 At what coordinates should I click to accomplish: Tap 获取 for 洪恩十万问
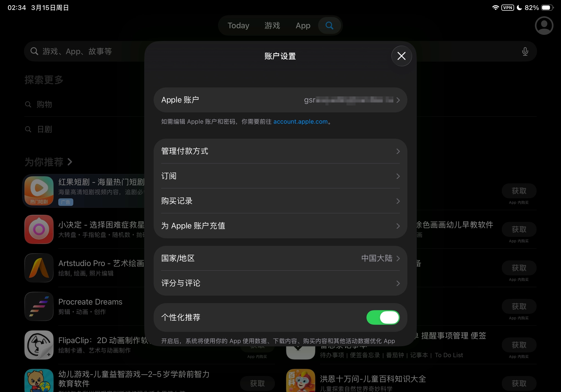pyautogui.click(x=519, y=383)
